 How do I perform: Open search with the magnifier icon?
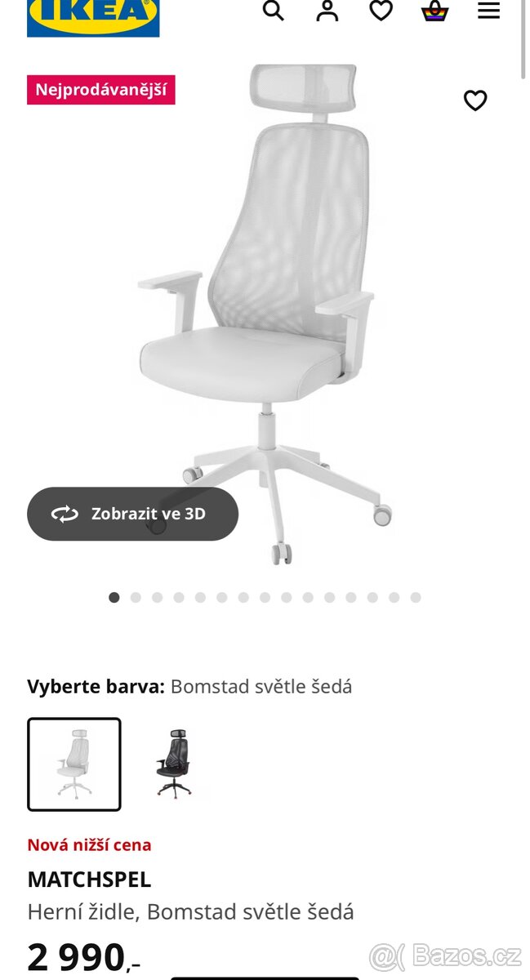(274, 11)
